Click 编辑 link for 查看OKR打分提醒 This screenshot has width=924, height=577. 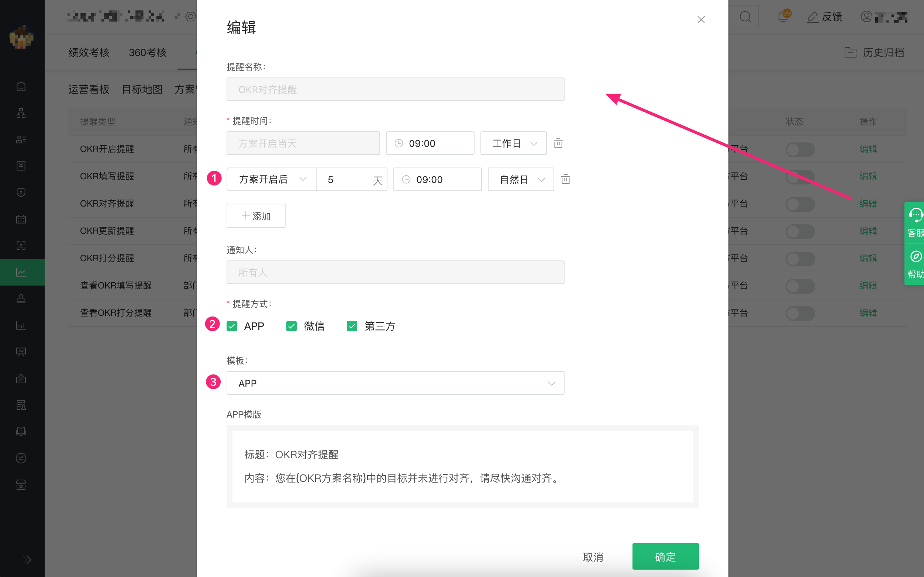click(x=868, y=312)
